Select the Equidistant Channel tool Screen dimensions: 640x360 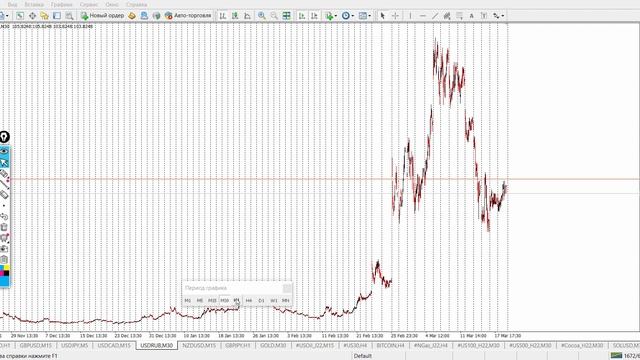(447, 16)
